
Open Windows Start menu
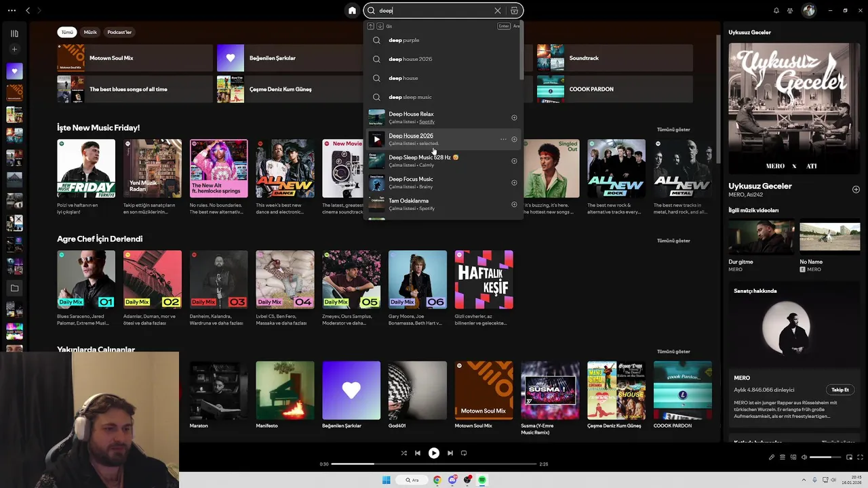point(386,480)
